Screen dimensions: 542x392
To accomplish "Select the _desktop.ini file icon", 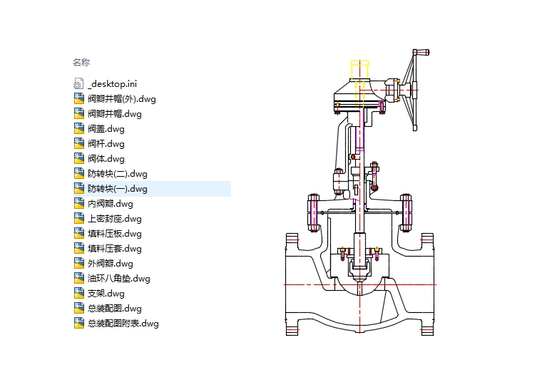I will click(78, 84).
